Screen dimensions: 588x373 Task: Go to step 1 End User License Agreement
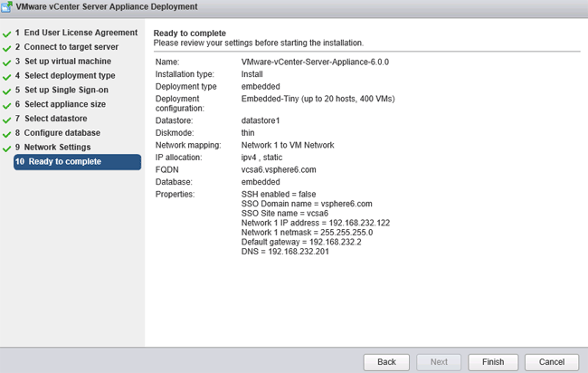77,33
